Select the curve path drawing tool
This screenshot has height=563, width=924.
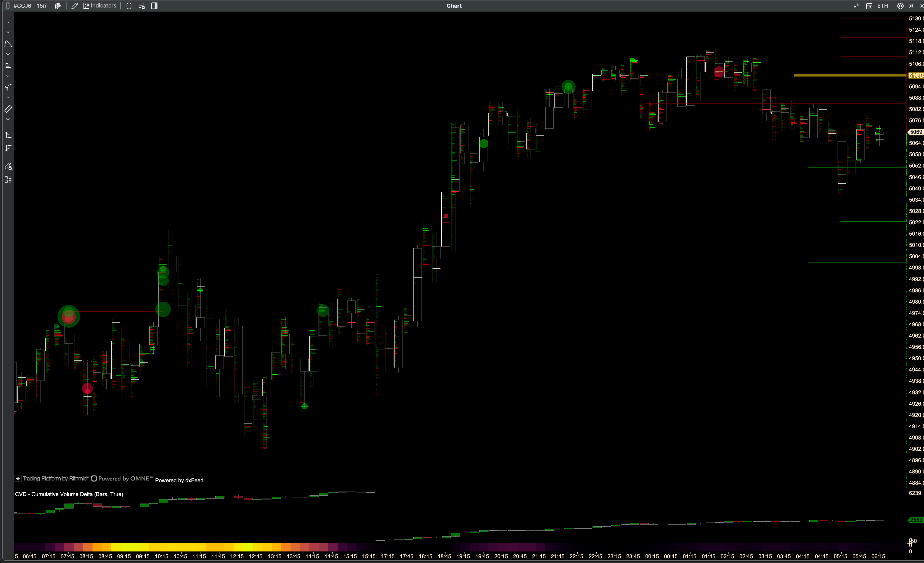(8, 87)
